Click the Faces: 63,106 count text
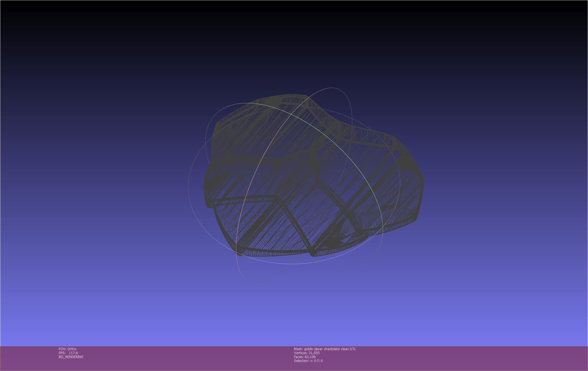 305,357
